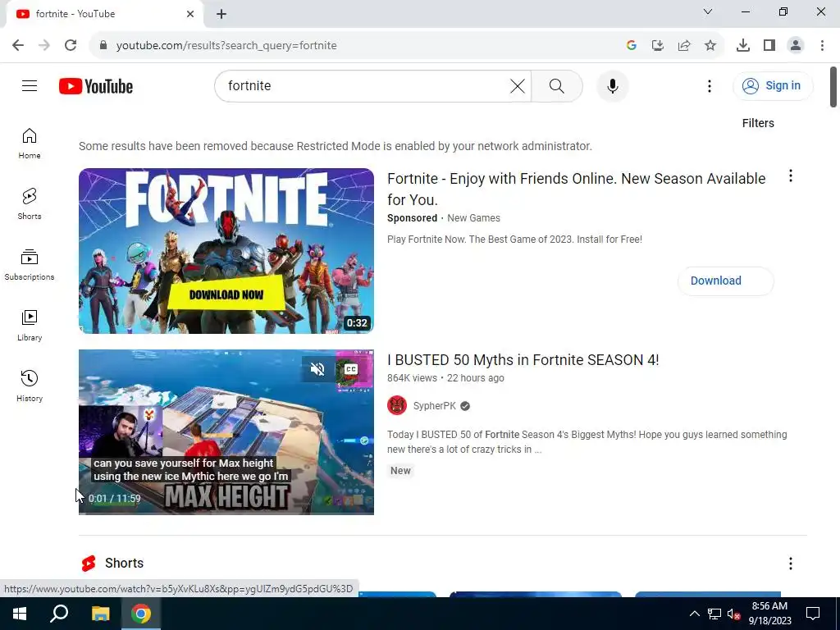Viewport: 840px width, 630px height.
Task: Bookmark this page with star icon
Action: pyautogui.click(x=710, y=45)
